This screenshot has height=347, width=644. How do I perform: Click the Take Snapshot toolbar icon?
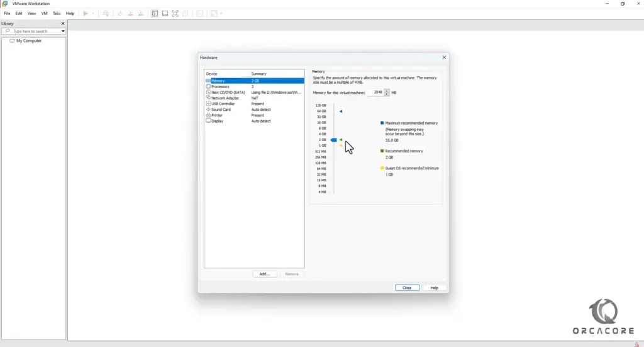(120, 14)
